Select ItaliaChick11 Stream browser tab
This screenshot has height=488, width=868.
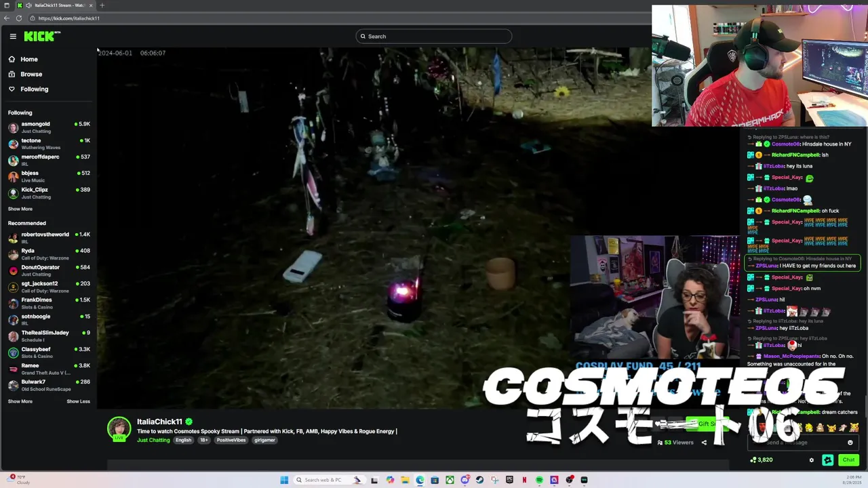56,5
